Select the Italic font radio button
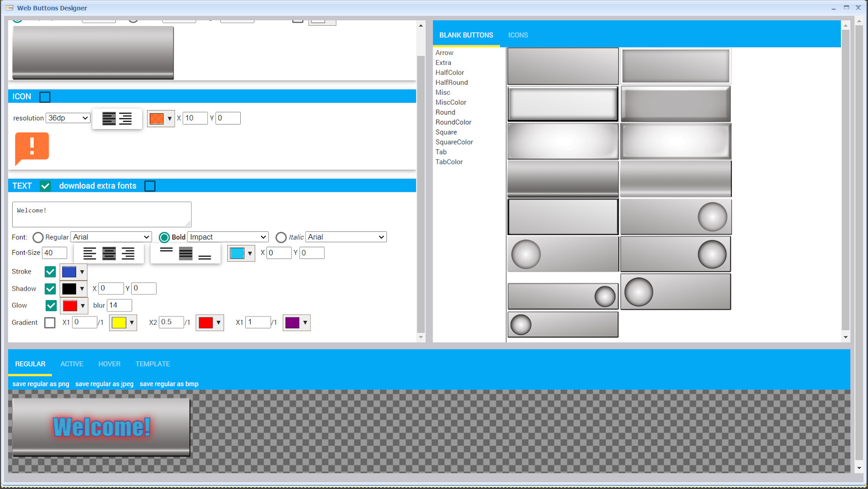This screenshot has height=489, width=868. point(281,237)
